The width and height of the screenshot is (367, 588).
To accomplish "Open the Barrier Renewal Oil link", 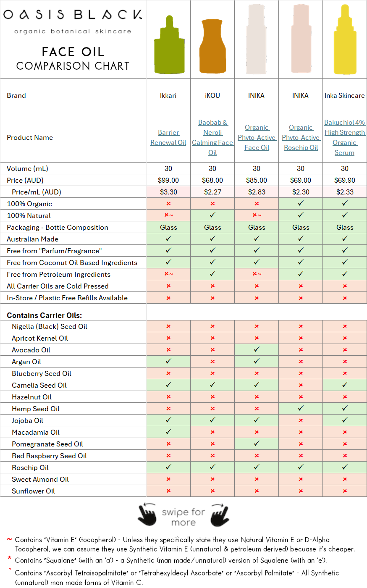I will coord(168,137).
